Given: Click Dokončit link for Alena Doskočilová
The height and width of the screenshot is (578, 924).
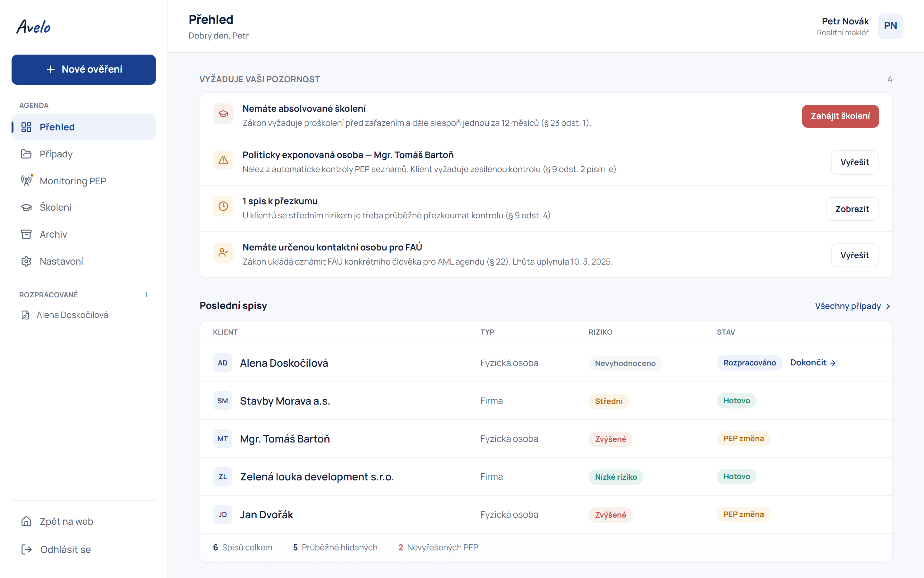Looking at the screenshot, I should (x=813, y=363).
